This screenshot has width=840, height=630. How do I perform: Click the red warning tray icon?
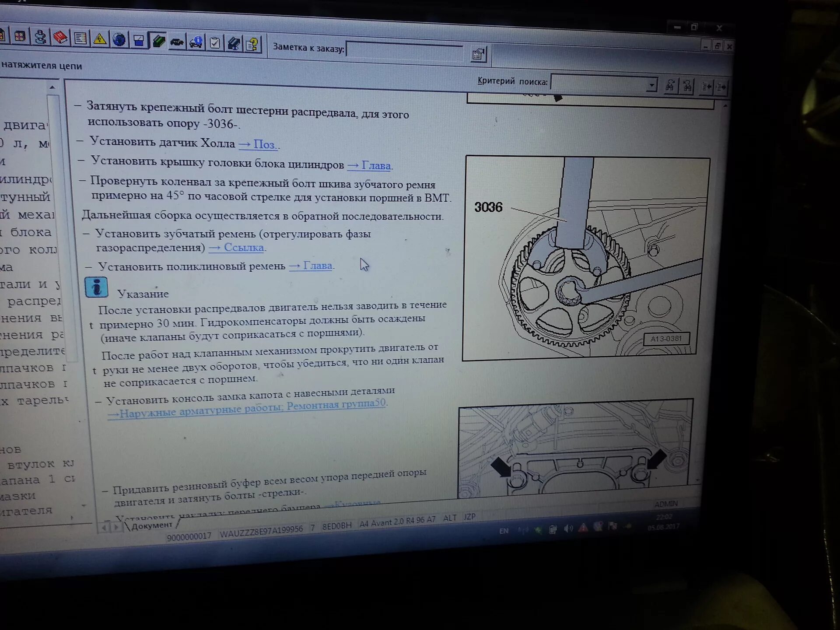click(583, 528)
